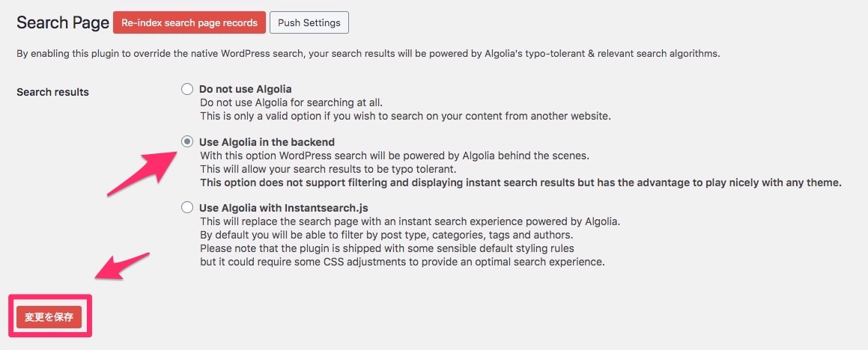The width and height of the screenshot is (868, 350).
Task: Select the Do not use Algolia radio button
Action: [x=187, y=89]
